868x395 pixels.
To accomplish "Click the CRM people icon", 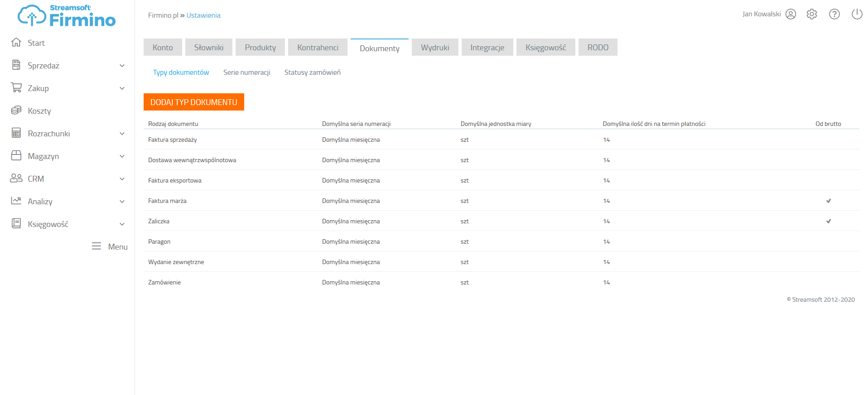I will (x=16, y=178).
